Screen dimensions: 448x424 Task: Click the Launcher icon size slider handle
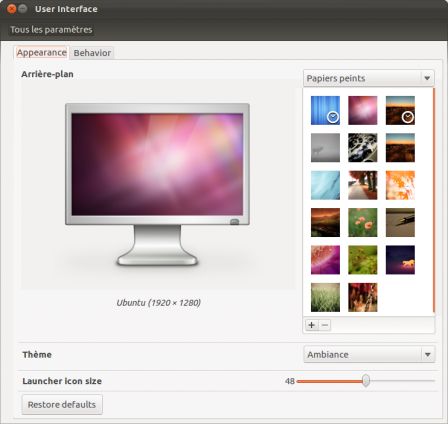(x=366, y=380)
